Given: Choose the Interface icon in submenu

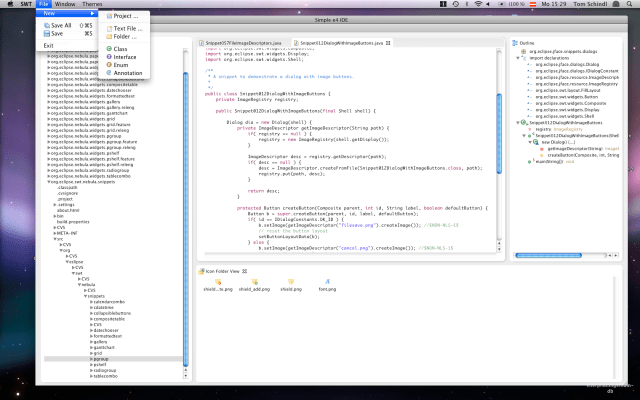Looking at the screenshot, I should (108, 57).
